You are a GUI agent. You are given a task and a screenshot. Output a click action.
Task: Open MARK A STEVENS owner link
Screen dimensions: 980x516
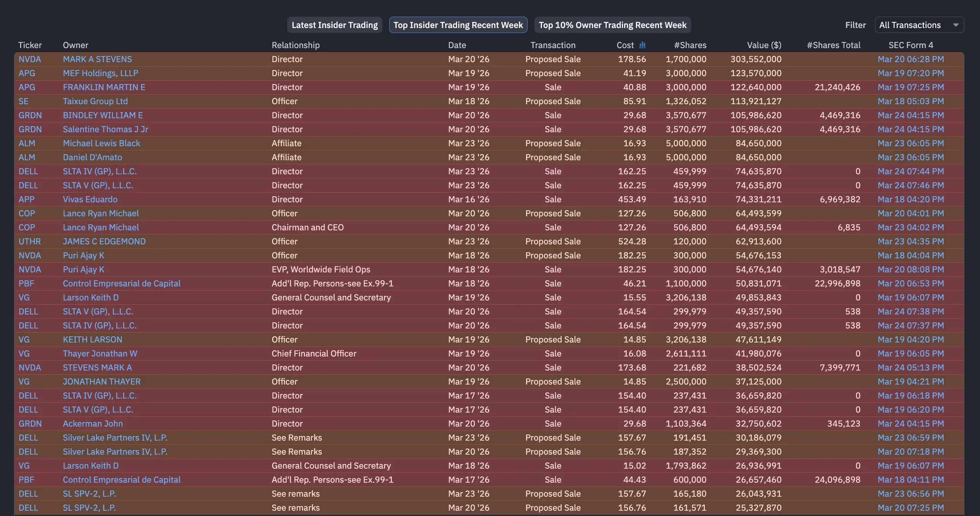click(97, 59)
